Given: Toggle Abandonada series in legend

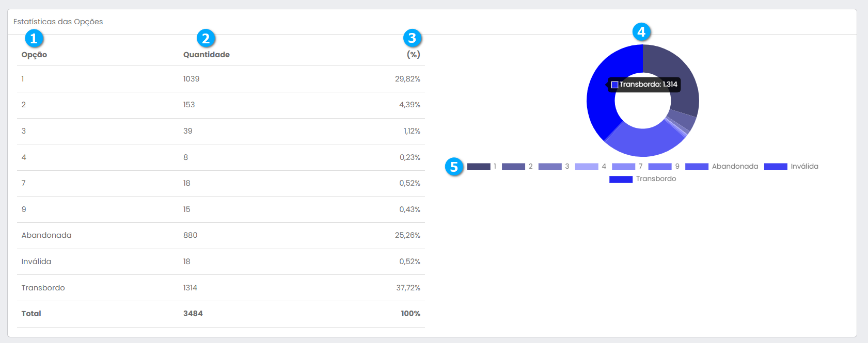Looking at the screenshot, I should (x=697, y=167).
